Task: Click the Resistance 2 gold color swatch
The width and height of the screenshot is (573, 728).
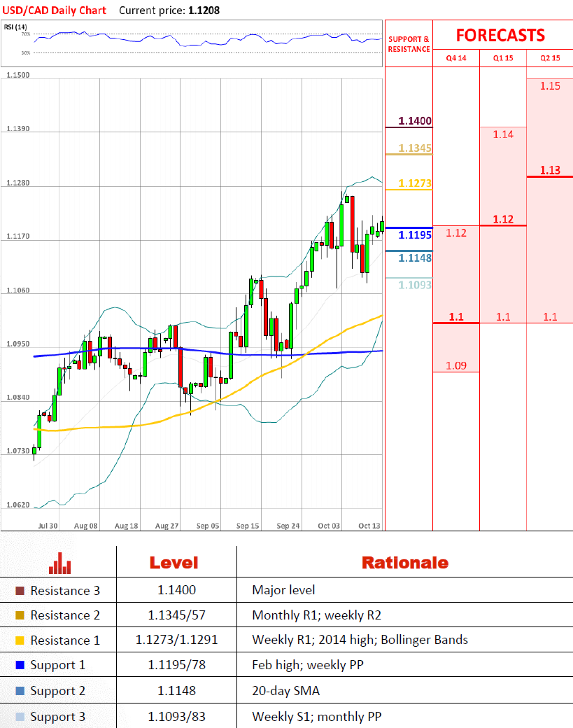Action: coord(20,615)
